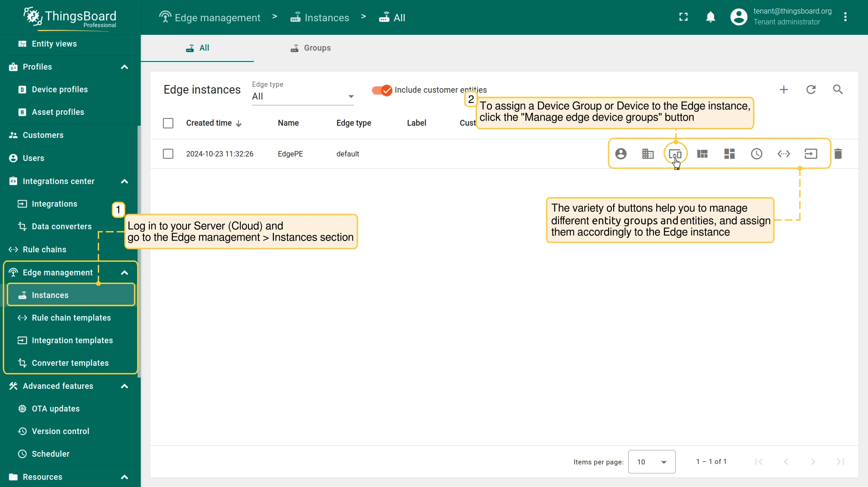Click Manage edge dashboard groups icon
Screen dimensions: 868x487
729,154
